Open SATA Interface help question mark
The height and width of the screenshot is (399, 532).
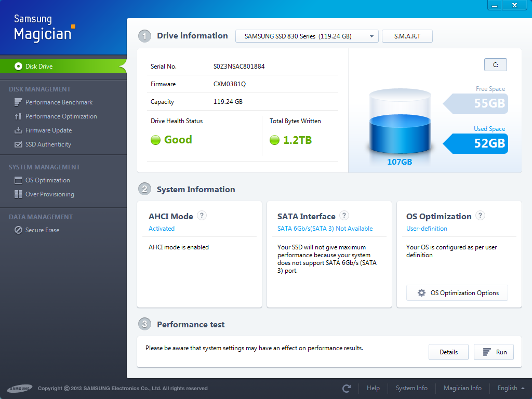344,216
